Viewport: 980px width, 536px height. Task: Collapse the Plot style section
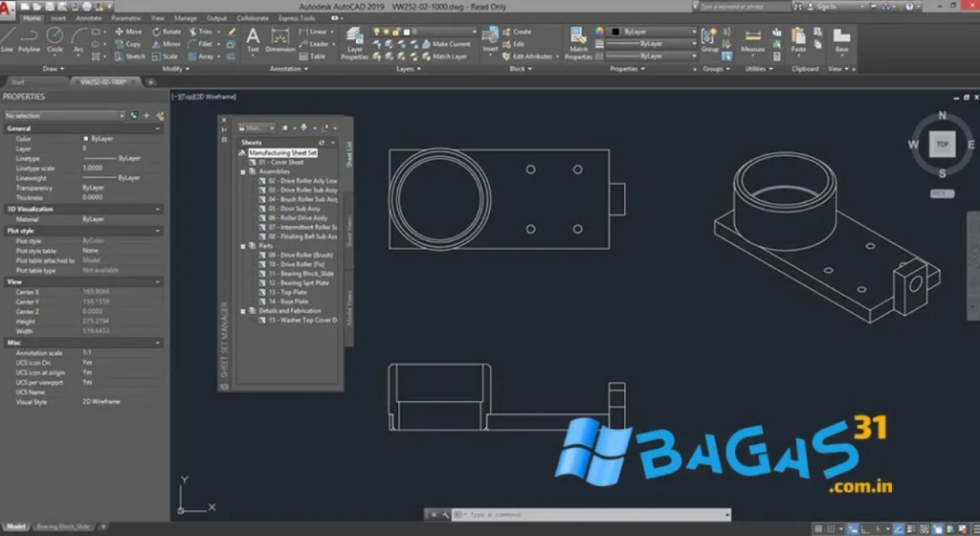158,231
